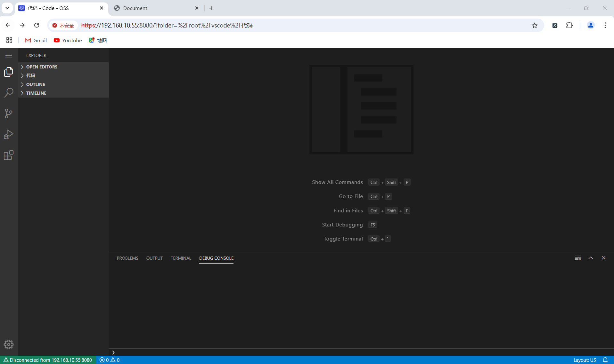Open the Source Control view

9,114
